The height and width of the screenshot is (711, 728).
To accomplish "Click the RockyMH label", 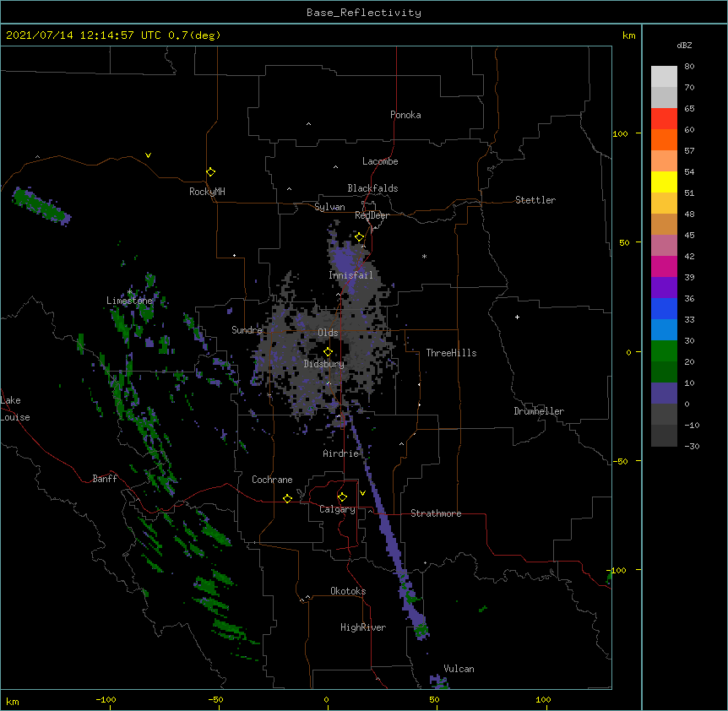I will (x=207, y=192).
